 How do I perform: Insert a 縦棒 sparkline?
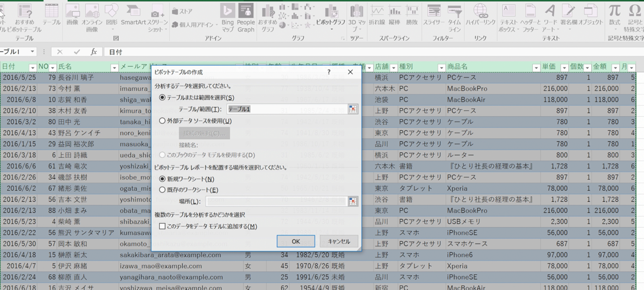[x=394, y=16]
